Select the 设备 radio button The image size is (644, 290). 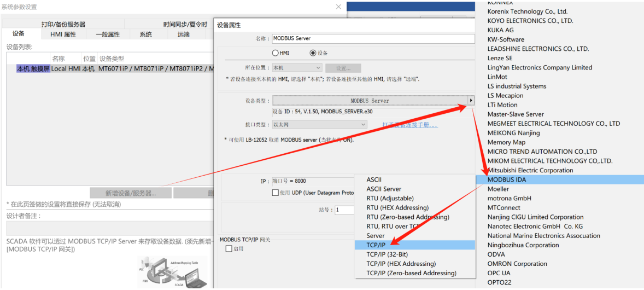[x=313, y=53]
